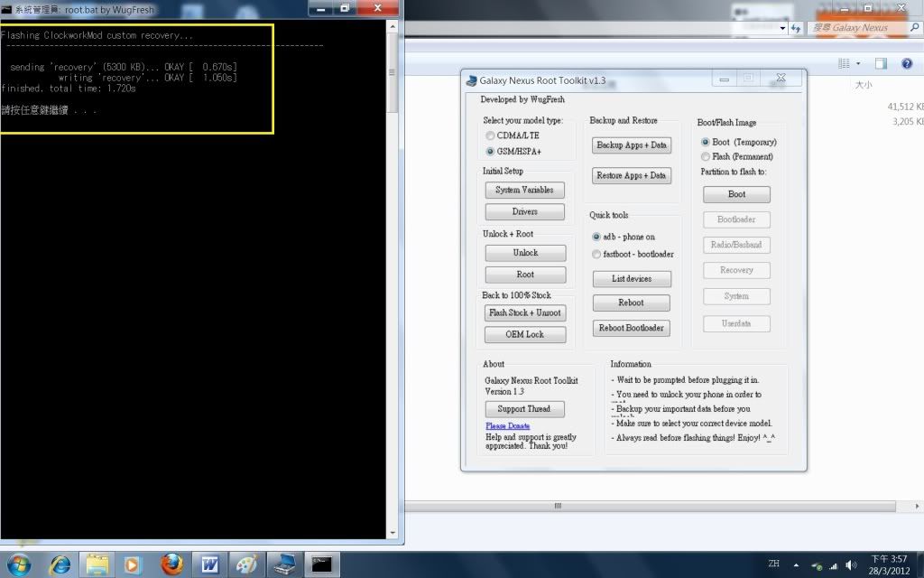This screenshot has width=924, height=578.
Task: Click the Boot partition button
Action: pyautogui.click(x=736, y=194)
